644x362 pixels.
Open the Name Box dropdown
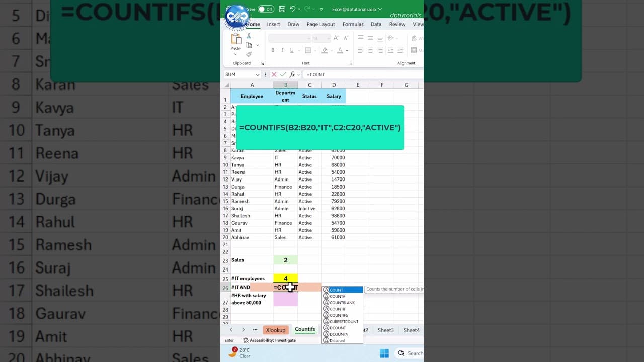(258, 74)
